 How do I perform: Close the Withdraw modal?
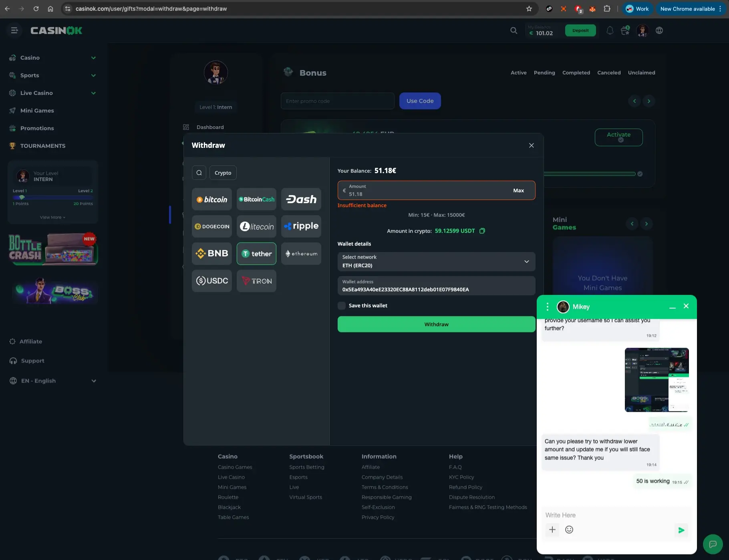pyautogui.click(x=532, y=145)
